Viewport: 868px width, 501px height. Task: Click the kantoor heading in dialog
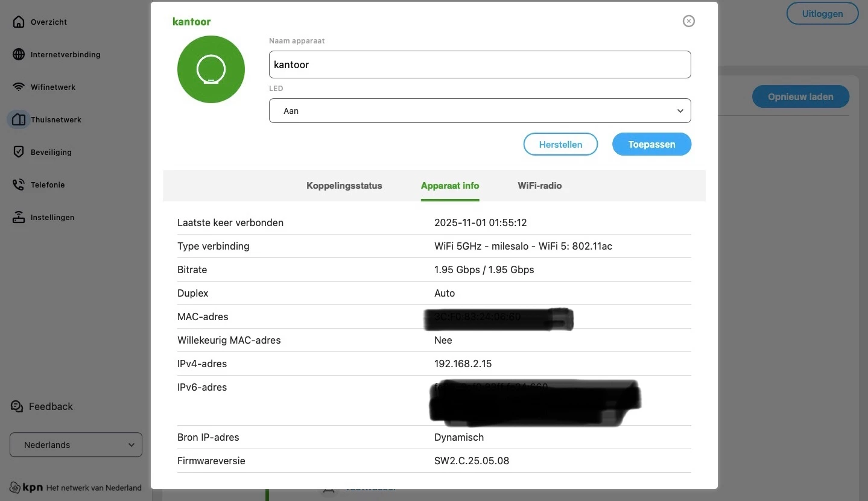click(x=192, y=22)
